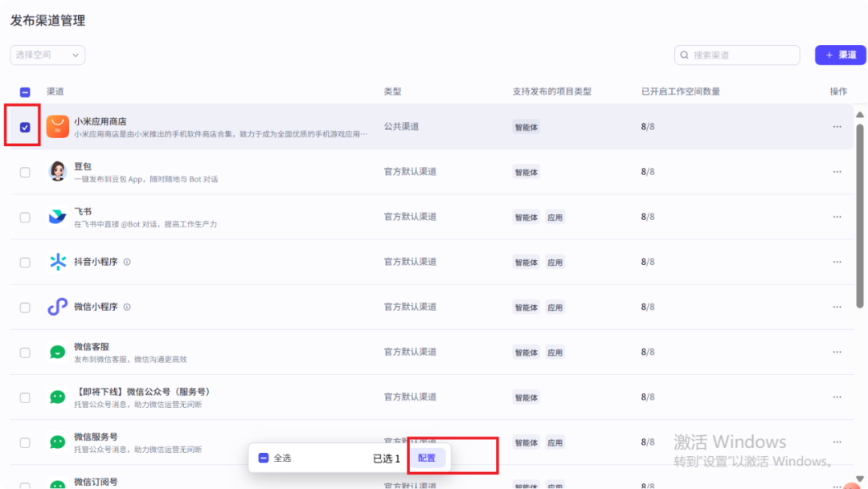This screenshot has width=868, height=489.
Task: Click the 8/8 count in 豆包 row
Action: point(648,172)
